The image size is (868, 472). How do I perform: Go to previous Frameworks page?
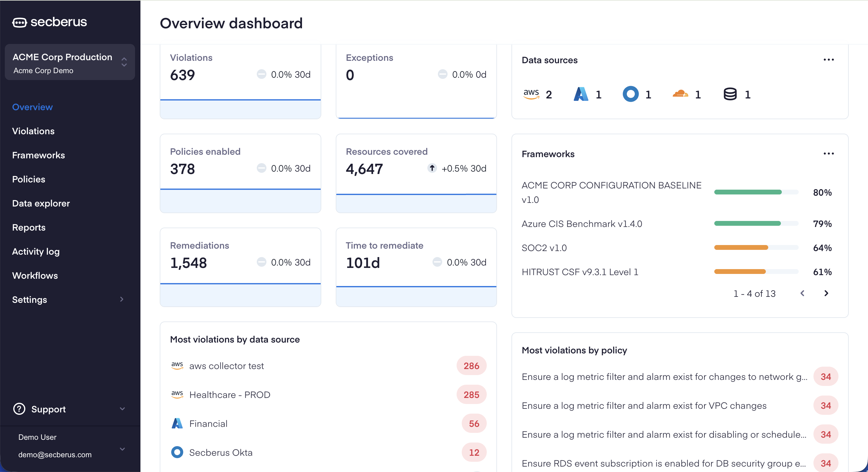point(802,293)
